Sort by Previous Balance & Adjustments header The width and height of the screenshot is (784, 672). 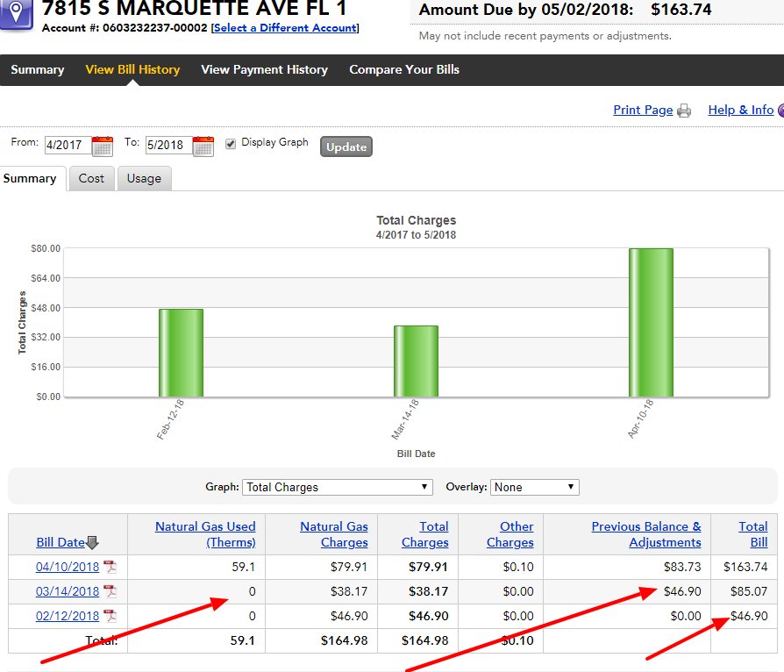(x=646, y=534)
